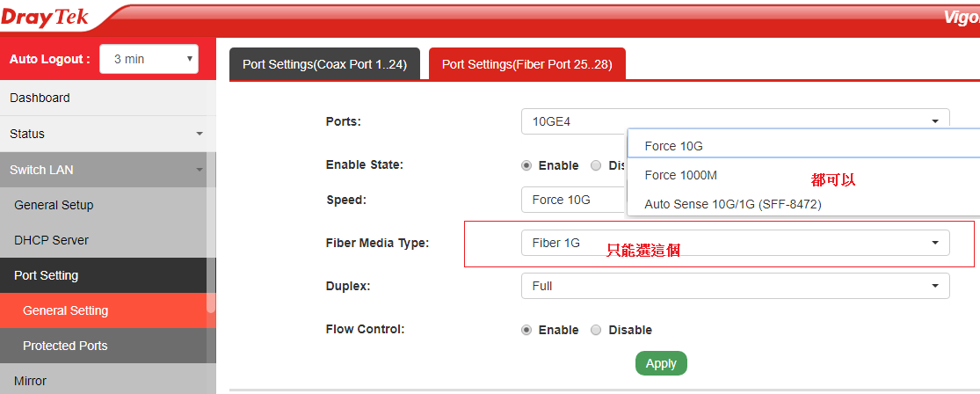
Task: Choose Force 1000M speed option
Action: [680, 175]
